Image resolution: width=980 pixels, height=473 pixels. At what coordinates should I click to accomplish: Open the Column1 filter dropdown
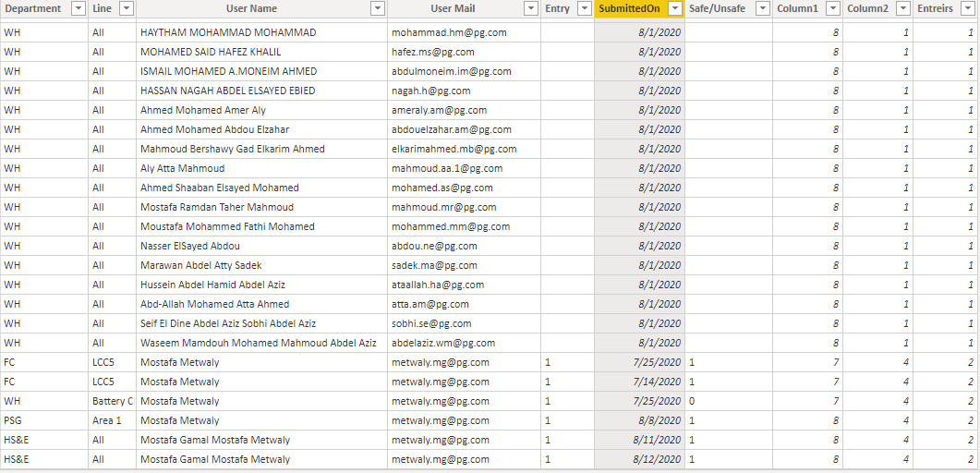coord(833,8)
